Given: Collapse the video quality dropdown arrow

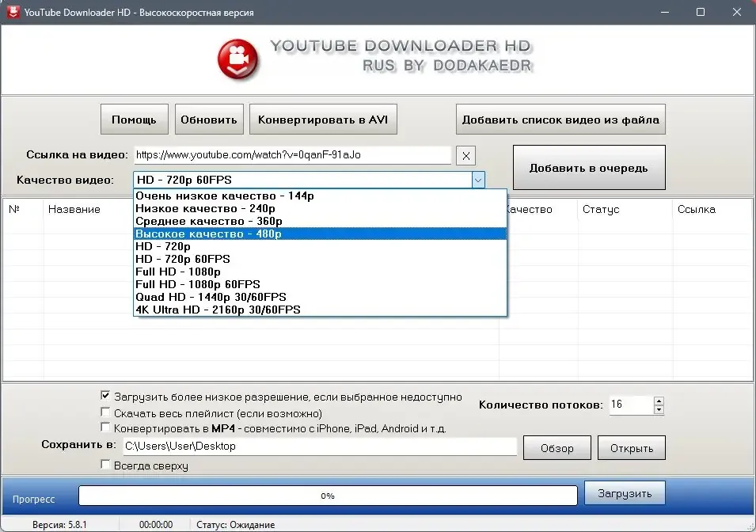Looking at the screenshot, I should coord(477,180).
